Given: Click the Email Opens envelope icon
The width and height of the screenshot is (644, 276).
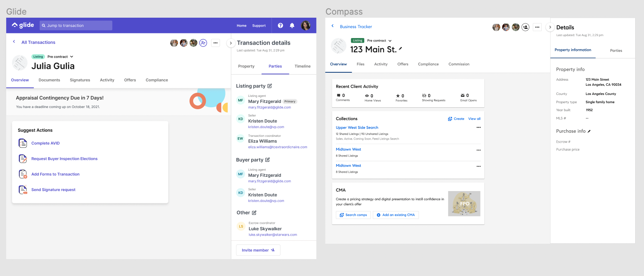Looking at the screenshot, I should tap(462, 95).
